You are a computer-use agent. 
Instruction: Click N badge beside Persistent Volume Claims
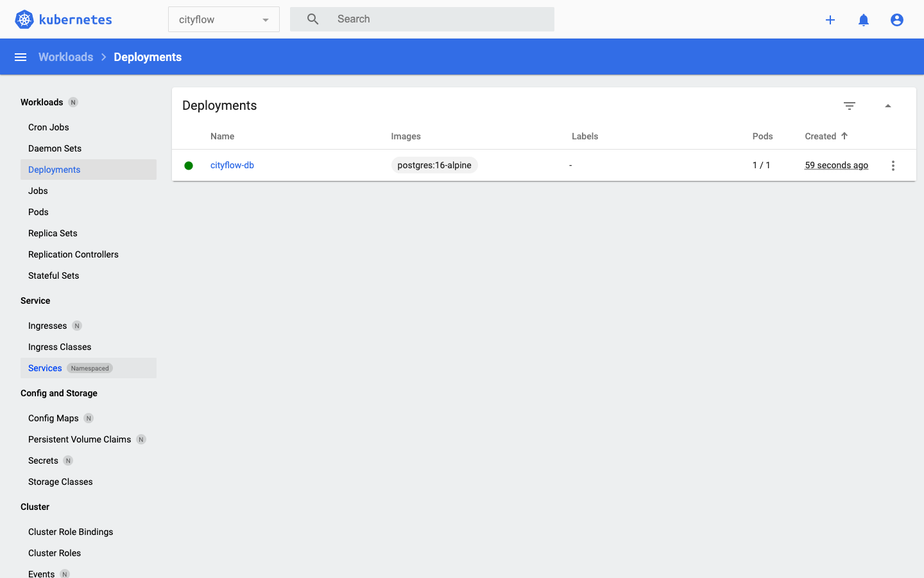[x=141, y=439]
